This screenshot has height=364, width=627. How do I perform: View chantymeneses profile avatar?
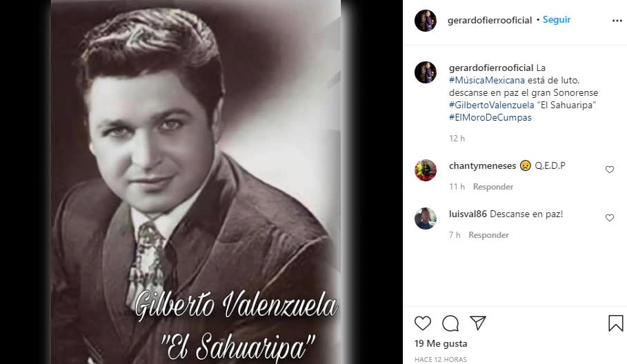pyautogui.click(x=426, y=170)
